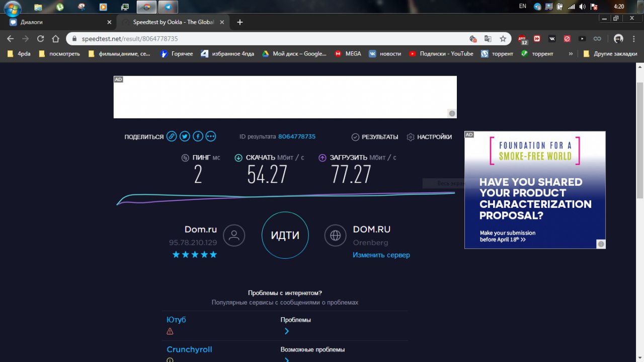The width and height of the screenshot is (644, 362).
Task: Open the 4pda bookmarks folder
Action: (19, 53)
